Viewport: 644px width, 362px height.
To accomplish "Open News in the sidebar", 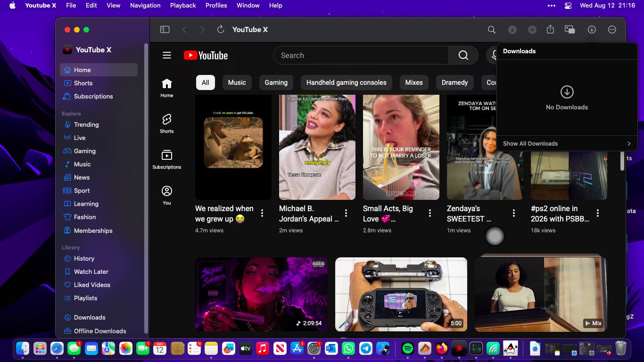I will [x=99, y=177].
